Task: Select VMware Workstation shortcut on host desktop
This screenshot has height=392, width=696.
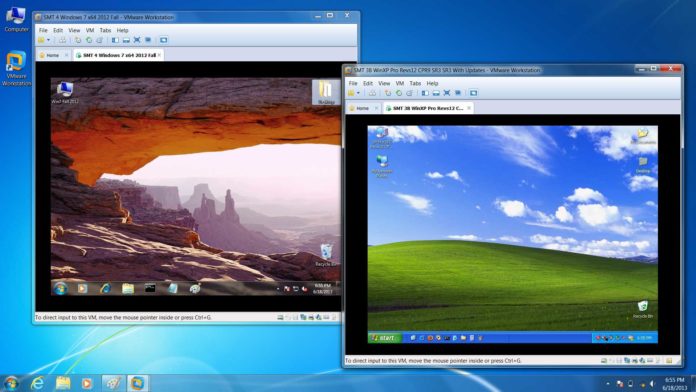Action: click(x=16, y=68)
